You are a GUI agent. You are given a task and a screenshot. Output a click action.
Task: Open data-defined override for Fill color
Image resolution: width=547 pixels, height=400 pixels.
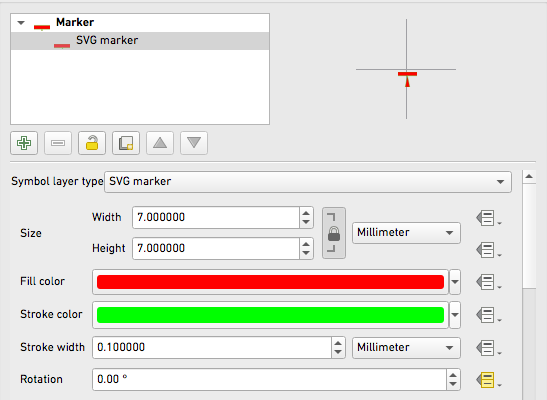488,282
